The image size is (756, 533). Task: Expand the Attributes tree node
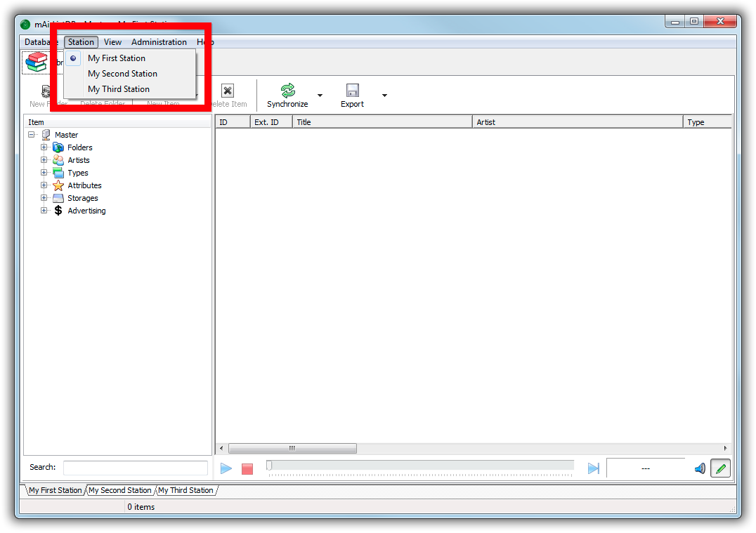pyautogui.click(x=44, y=185)
